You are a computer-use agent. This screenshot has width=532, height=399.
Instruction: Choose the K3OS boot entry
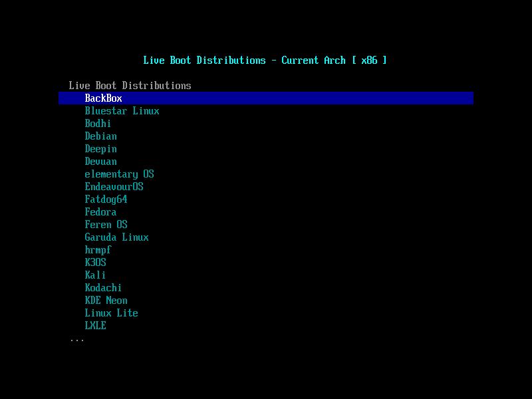(x=95, y=262)
